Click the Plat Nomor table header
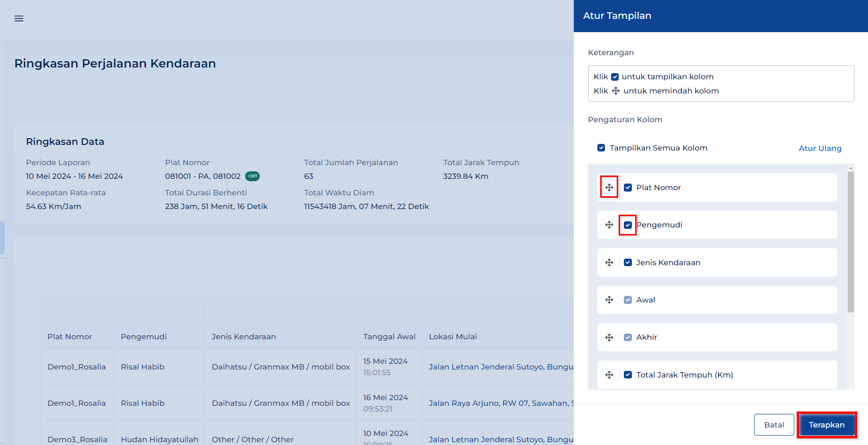The width and height of the screenshot is (868, 445). (x=70, y=336)
